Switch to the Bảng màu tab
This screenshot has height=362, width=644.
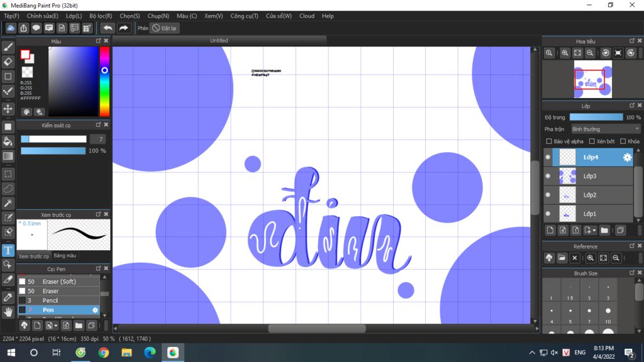tap(65, 256)
